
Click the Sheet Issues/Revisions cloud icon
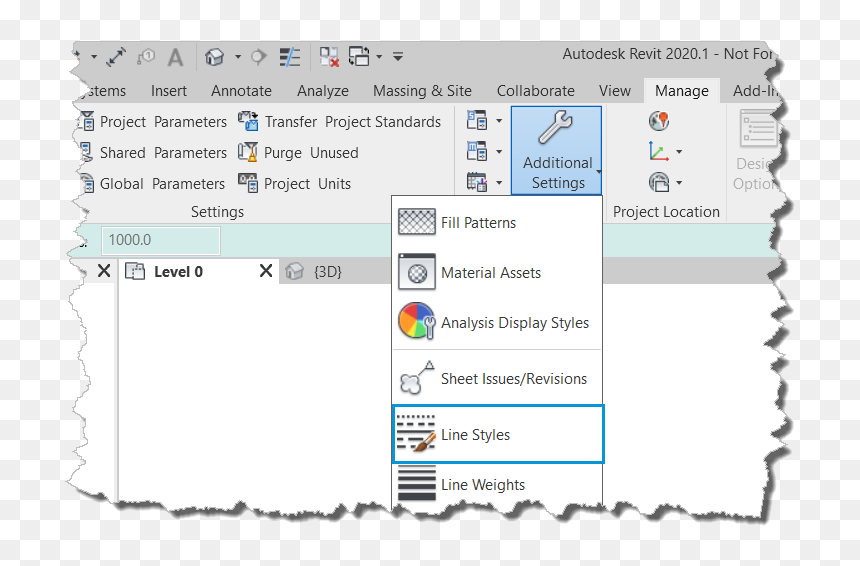tap(417, 378)
